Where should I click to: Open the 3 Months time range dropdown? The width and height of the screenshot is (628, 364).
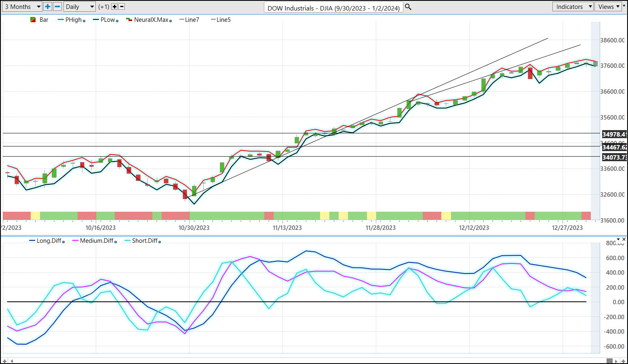[22, 6]
